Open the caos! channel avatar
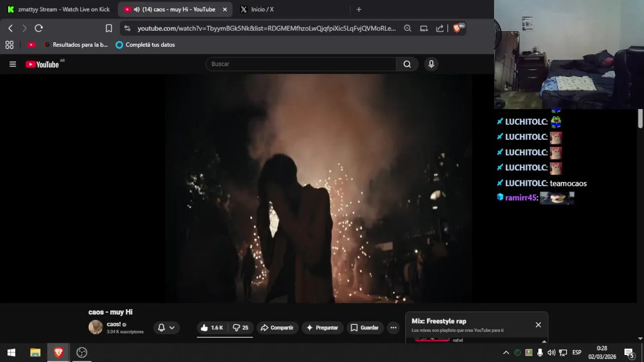Viewport: 644px width, 362px height. [96, 327]
